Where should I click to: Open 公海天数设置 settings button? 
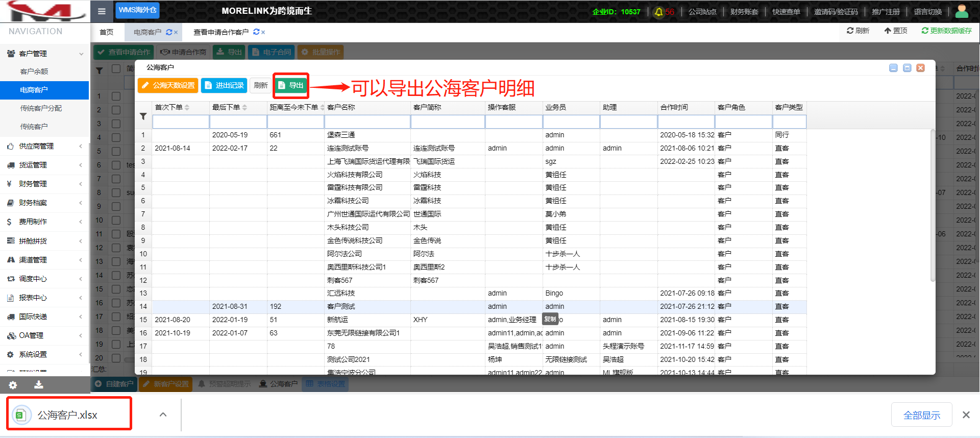(168, 86)
